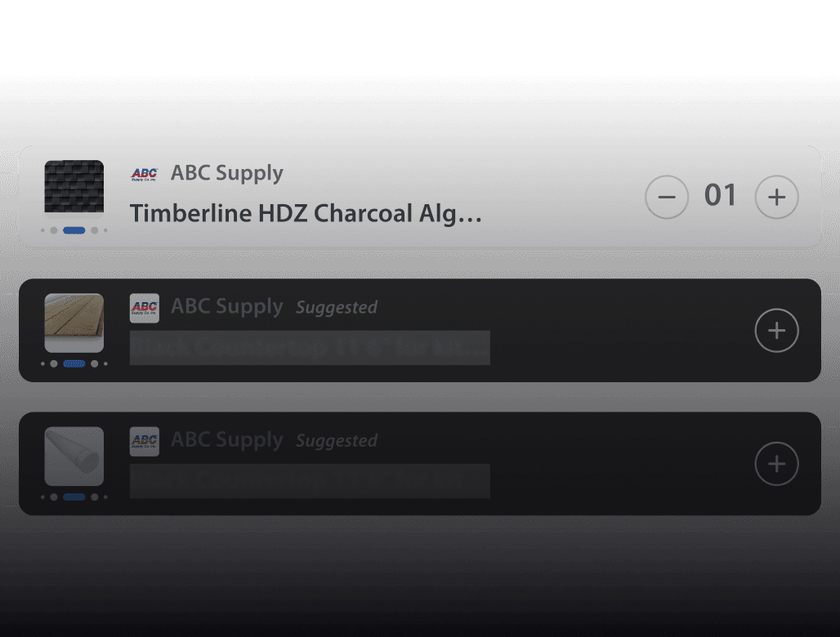Click the ABC logo on Timberline card
The width and height of the screenshot is (840, 637).
(145, 174)
